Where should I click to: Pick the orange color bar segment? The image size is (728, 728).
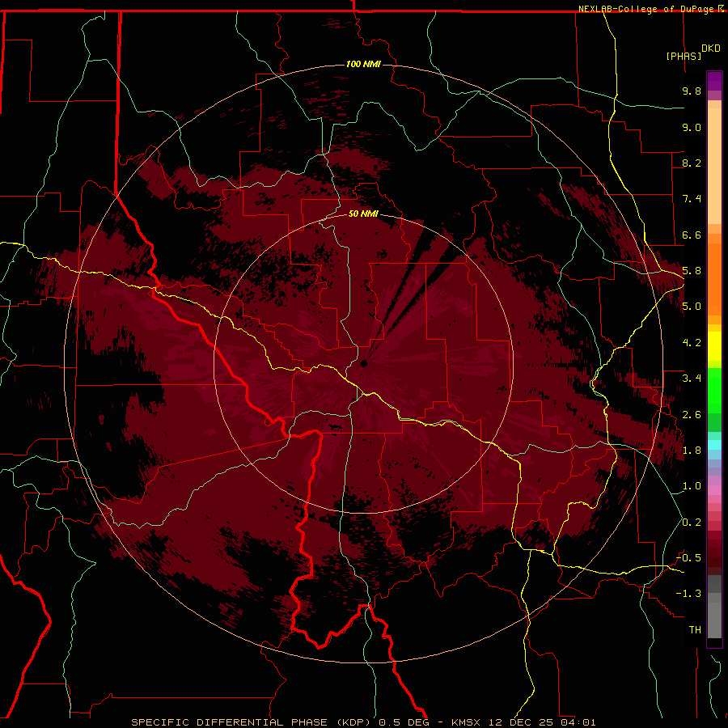[x=714, y=278]
